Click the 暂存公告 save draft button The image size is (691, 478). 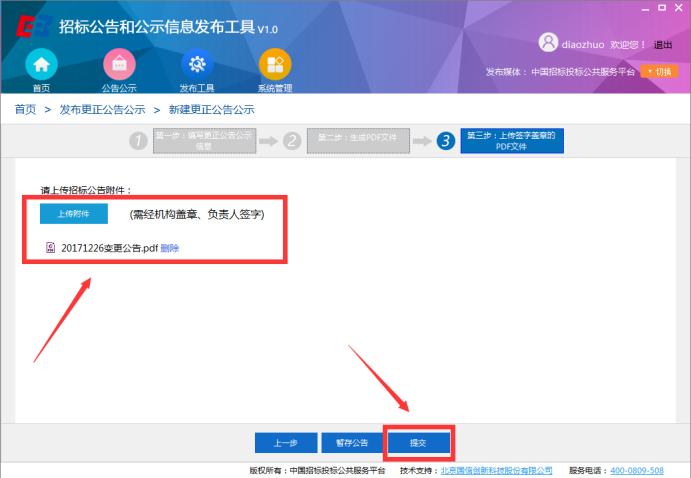(x=352, y=442)
